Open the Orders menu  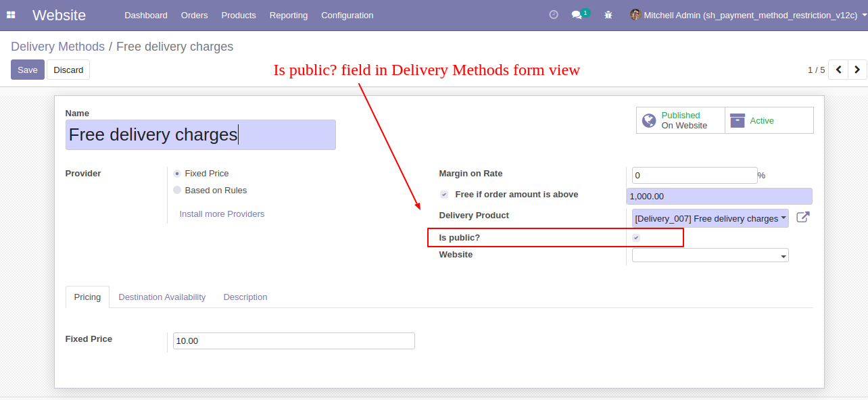[195, 15]
